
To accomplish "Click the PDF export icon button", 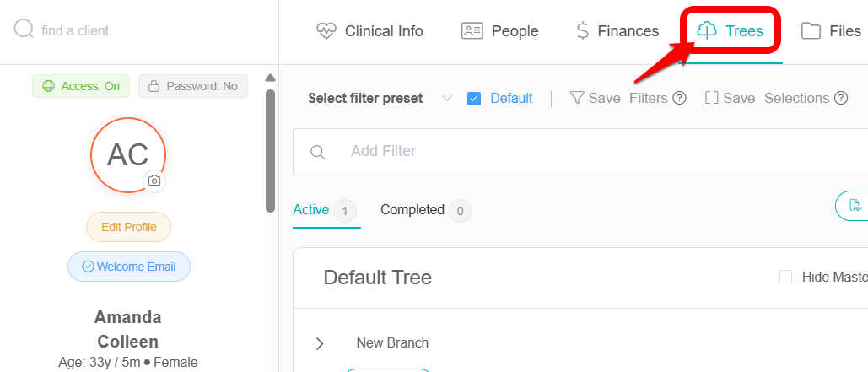I will [x=854, y=206].
